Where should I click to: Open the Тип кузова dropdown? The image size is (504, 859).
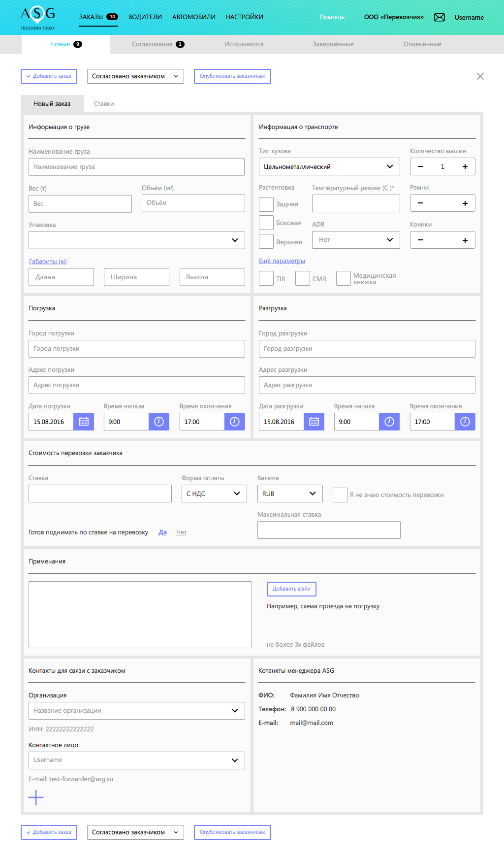coord(329,166)
